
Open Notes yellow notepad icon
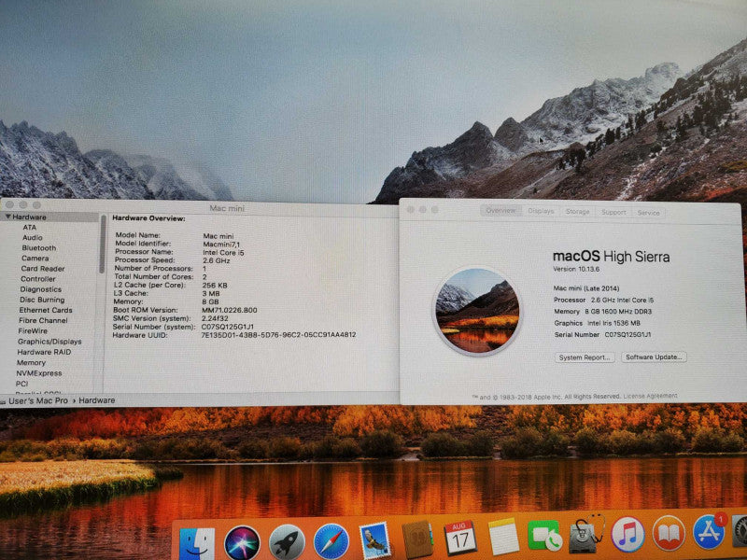point(503,536)
